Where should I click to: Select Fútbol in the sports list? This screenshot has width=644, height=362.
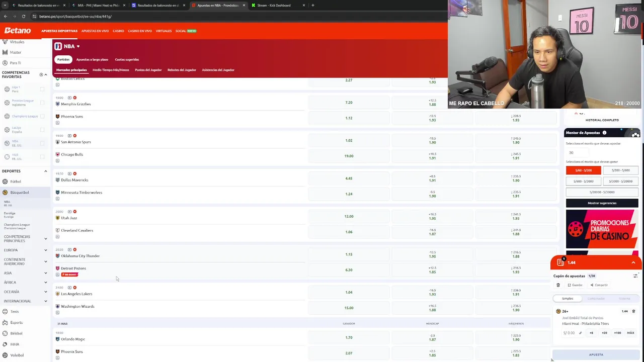click(x=16, y=182)
